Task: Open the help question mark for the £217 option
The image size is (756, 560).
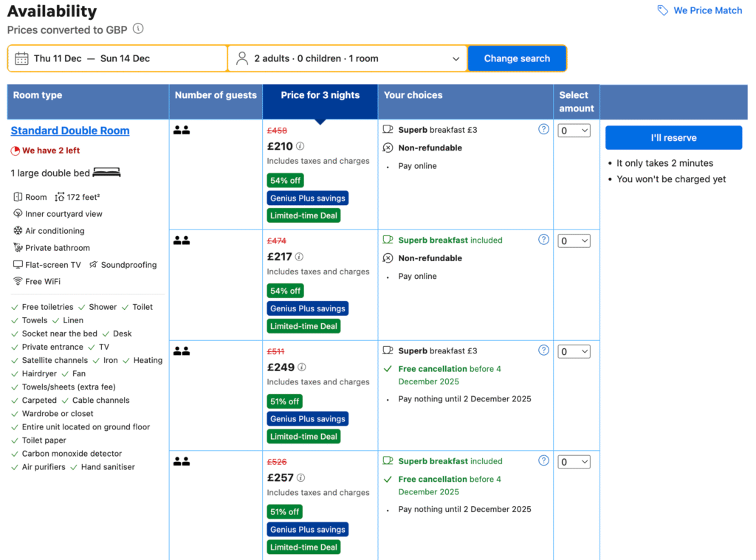Action: coord(543,240)
